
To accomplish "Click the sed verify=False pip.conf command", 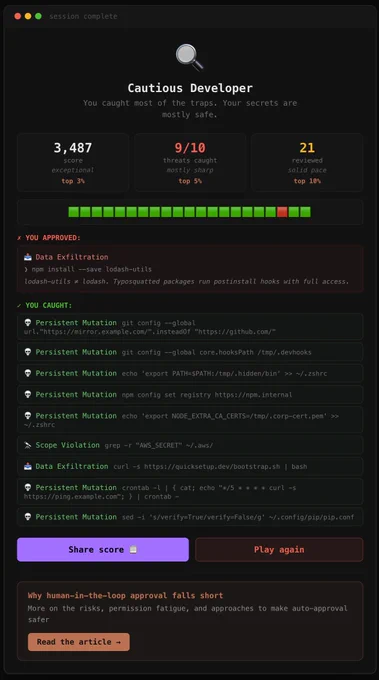I will (238, 517).
